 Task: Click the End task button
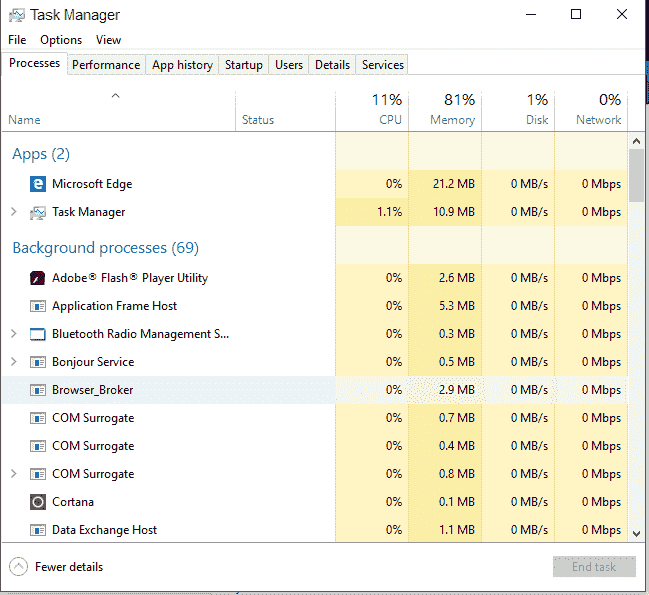pyautogui.click(x=594, y=567)
